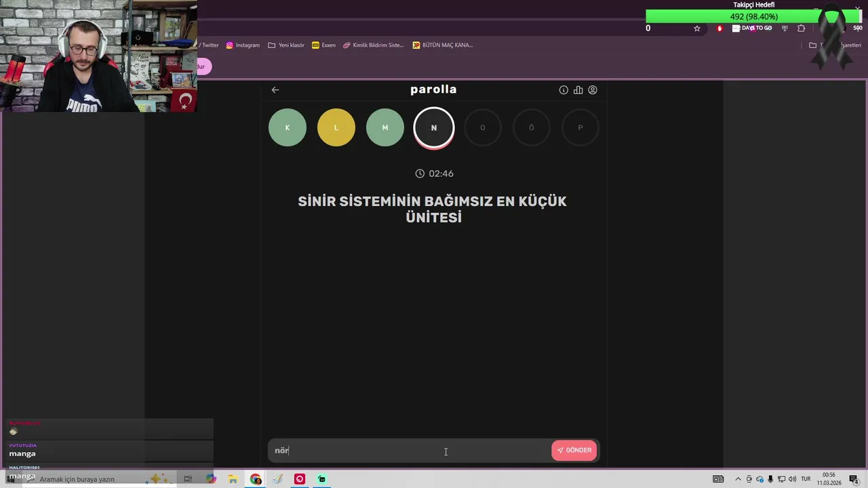Viewport: 868px width, 488px height.
Task: Open the Yeni klasör bookmark folder
Action: [x=285, y=45]
